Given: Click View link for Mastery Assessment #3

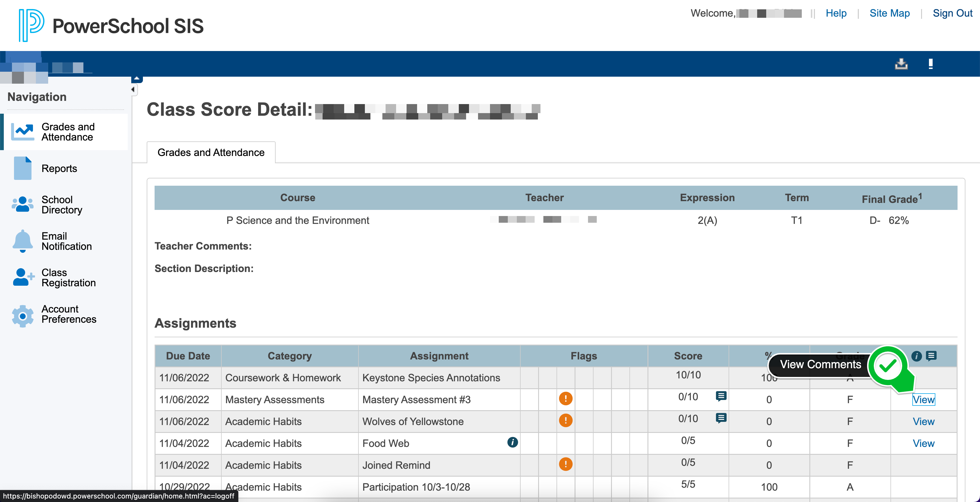Looking at the screenshot, I should pos(923,400).
